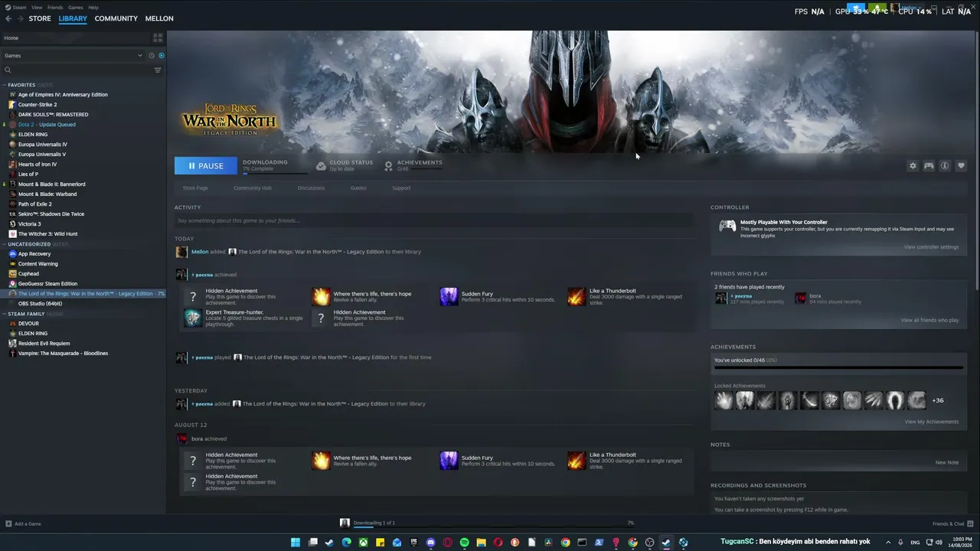Select Resident Evil Requiem in Steam Family
This screenshot has height=551, width=980.
(44, 344)
